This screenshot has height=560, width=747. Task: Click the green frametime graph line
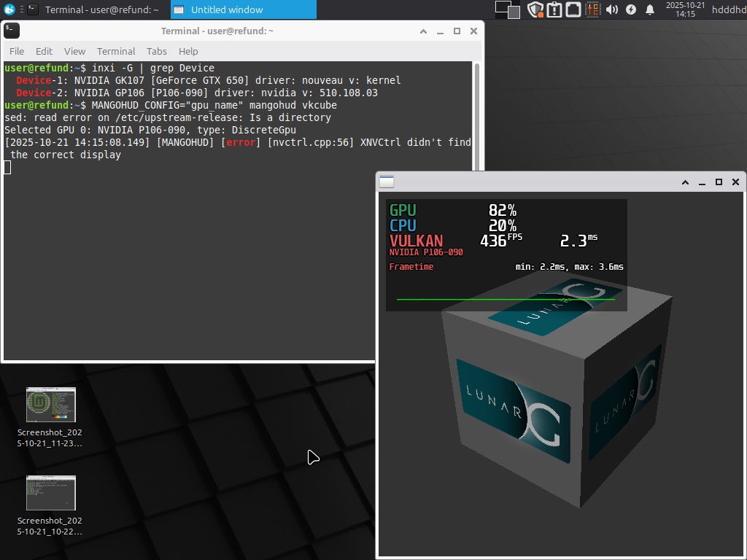(x=506, y=299)
